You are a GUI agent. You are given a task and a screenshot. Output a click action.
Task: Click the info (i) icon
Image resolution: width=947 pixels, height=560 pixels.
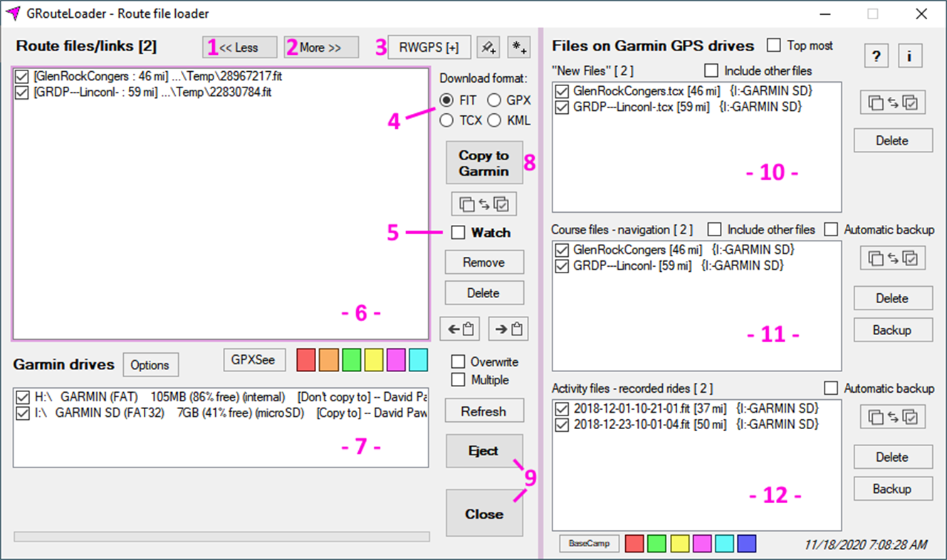point(910,56)
